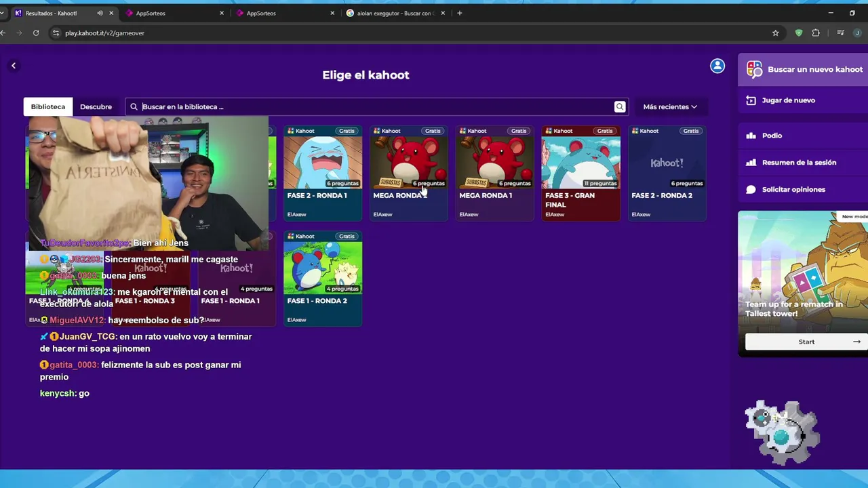Open the browser extensions puzzle icon
This screenshot has height=488, width=868.
click(x=816, y=33)
